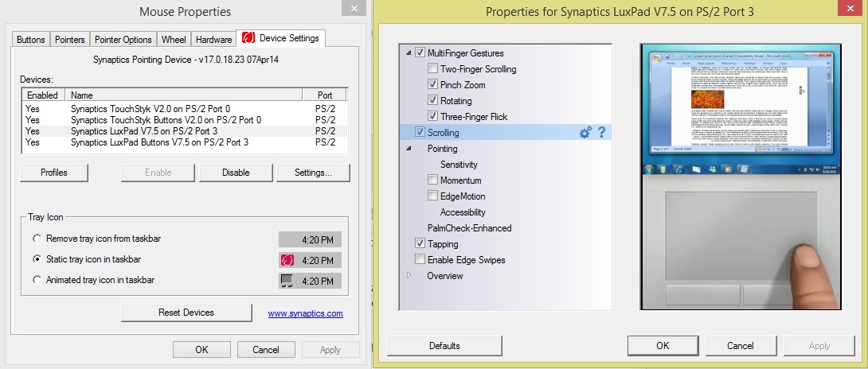Viewport: 868px width, 369px height.
Task: Uncheck Three-Finger Flick checkbox
Action: tap(432, 117)
